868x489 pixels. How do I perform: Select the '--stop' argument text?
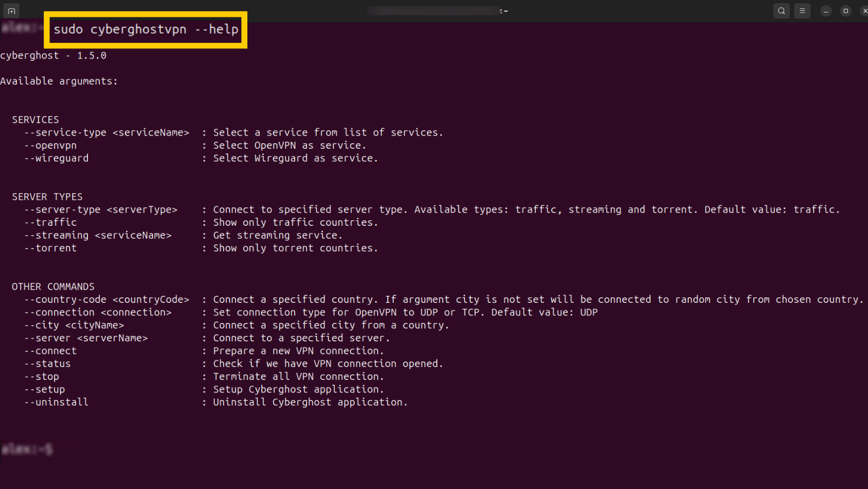[x=42, y=377]
